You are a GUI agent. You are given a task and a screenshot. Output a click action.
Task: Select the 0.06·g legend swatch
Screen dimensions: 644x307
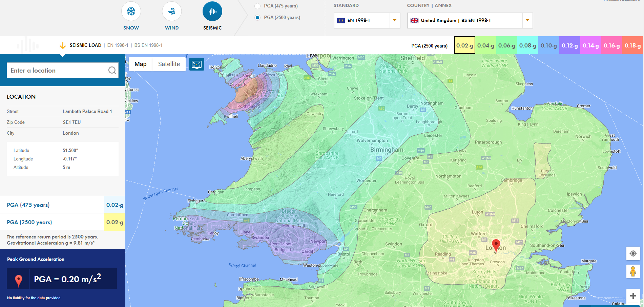pos(507,45)
